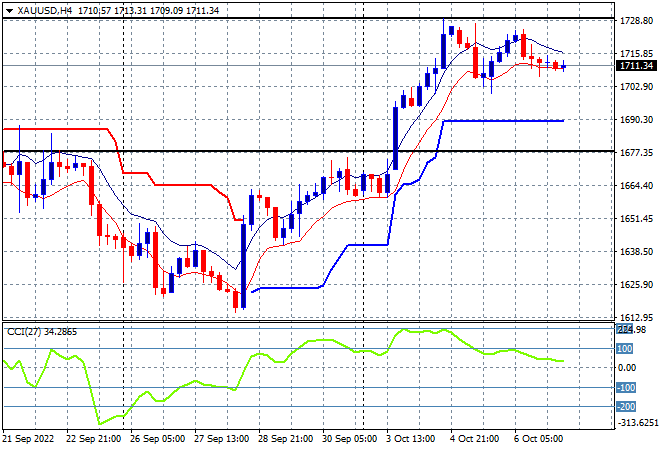Select the 1677.35 price axis label
The height and width of the screenshot is (450, 660).
[636, 152]
